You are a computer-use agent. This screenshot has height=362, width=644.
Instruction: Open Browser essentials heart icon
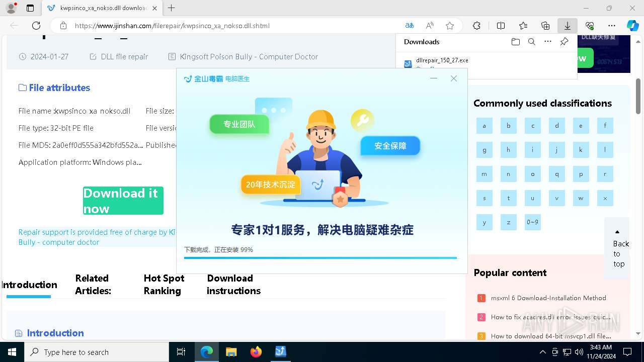(x=590, y=26)
